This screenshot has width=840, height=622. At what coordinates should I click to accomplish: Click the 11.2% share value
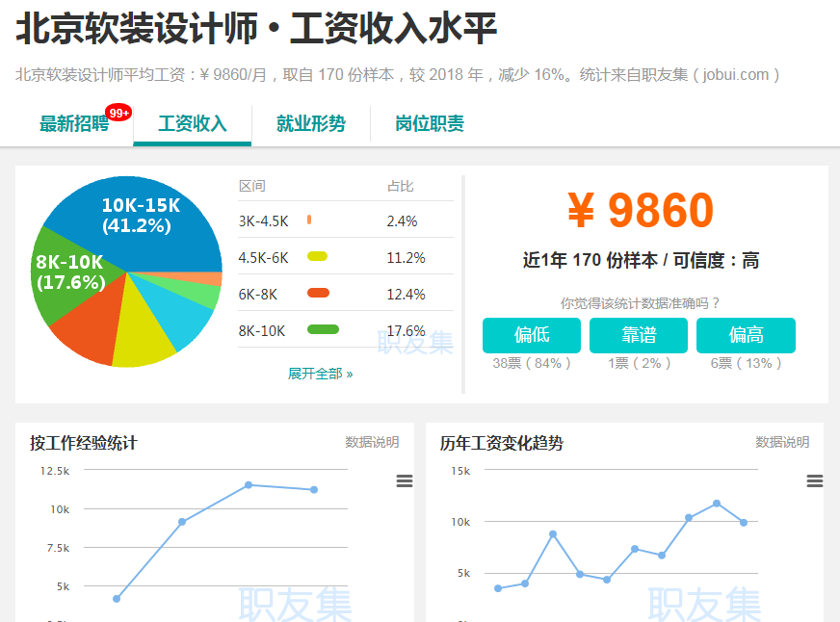click(406, 258)
